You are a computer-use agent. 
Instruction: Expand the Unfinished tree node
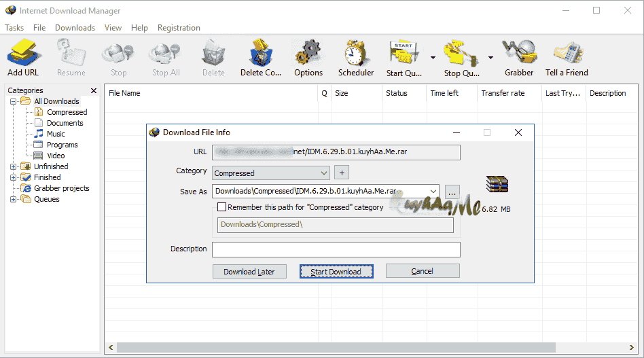coord(13,166)
